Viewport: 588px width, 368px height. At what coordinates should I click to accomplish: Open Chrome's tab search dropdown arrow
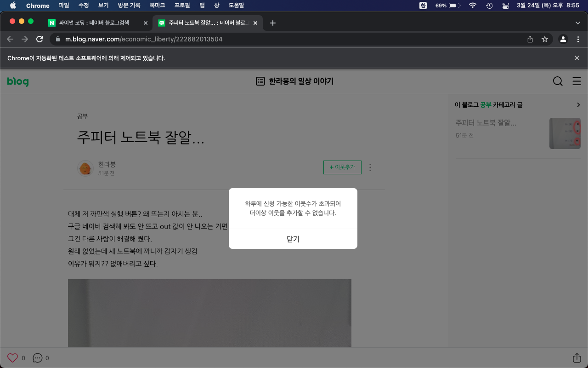click(578, 23)
